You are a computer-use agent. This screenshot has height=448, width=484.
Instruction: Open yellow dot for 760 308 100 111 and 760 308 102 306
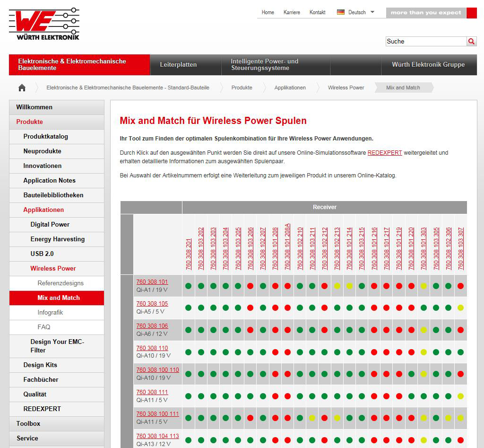pos(448,418)
